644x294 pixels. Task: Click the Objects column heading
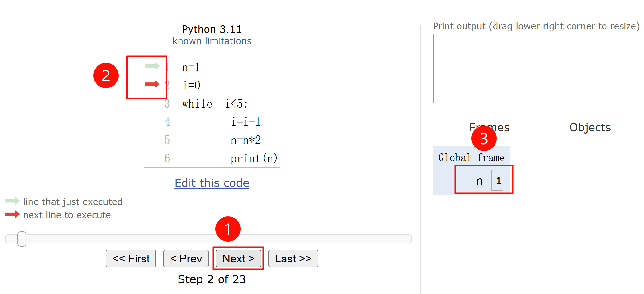(x=590, y=128)
